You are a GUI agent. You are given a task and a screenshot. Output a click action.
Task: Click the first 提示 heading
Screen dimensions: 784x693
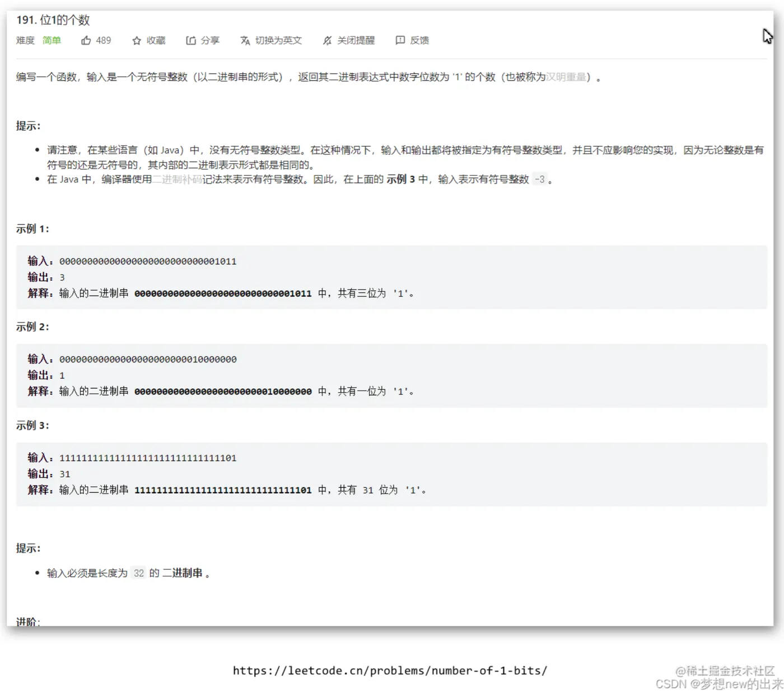point(28,126)
